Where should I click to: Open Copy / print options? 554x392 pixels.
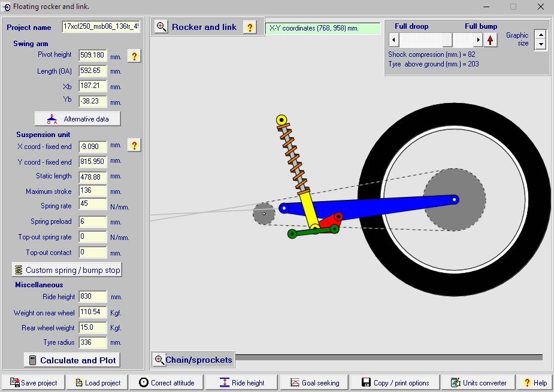coord(395,382)
